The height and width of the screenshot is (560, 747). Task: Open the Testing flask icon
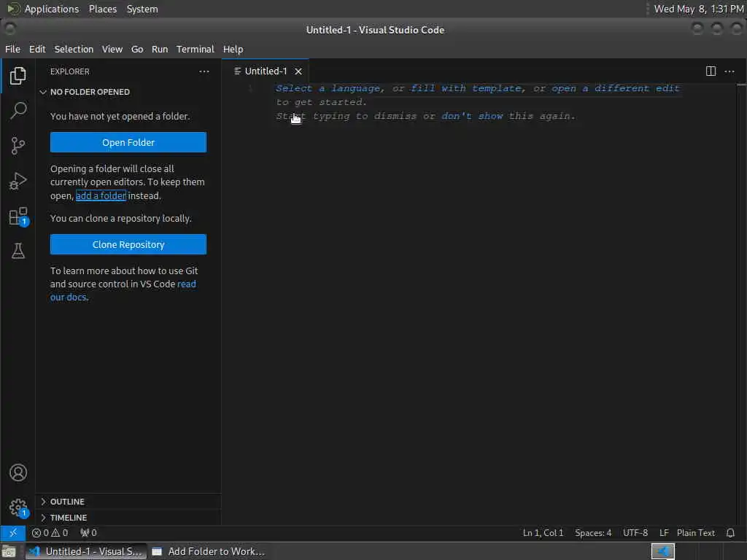18,251
